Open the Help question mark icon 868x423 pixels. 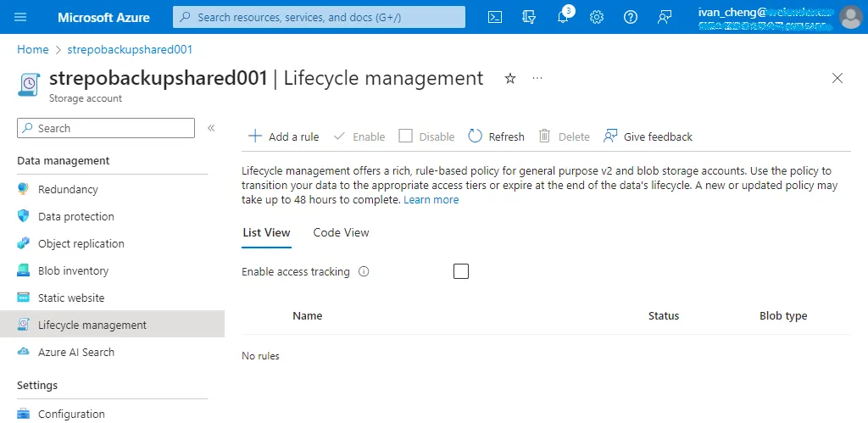pyautogui.click(x=631, y=17)
